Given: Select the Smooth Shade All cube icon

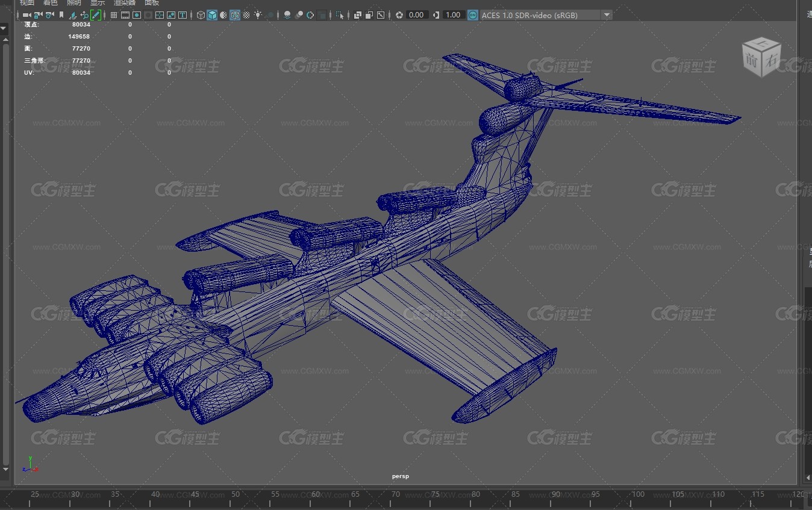Looking at the screenshot, I should (212, 15).
